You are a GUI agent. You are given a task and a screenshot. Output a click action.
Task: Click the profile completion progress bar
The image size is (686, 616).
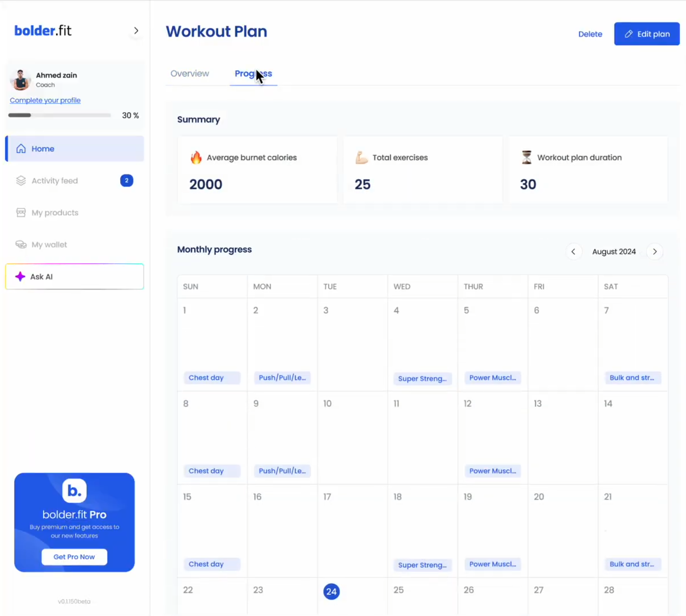point(59,115)
